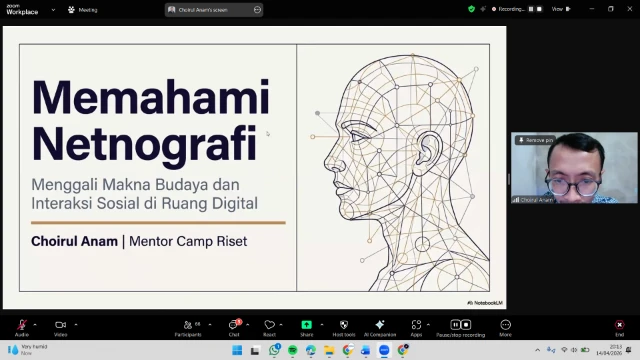Image resolution: width=640 pixels, height=360 pixels.
Task: Open video options caret next to Video
Action: pyautogui.click(x=76, y=325)
